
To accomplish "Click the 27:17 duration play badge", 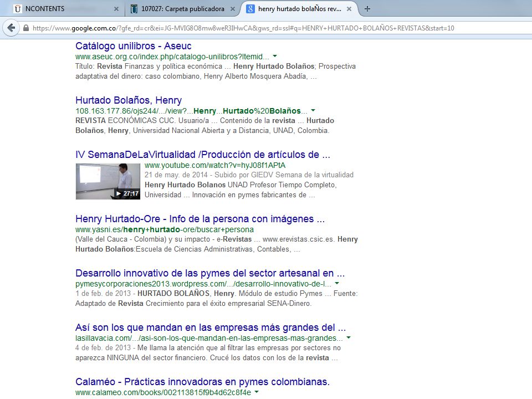I will (x=127, y=193).
